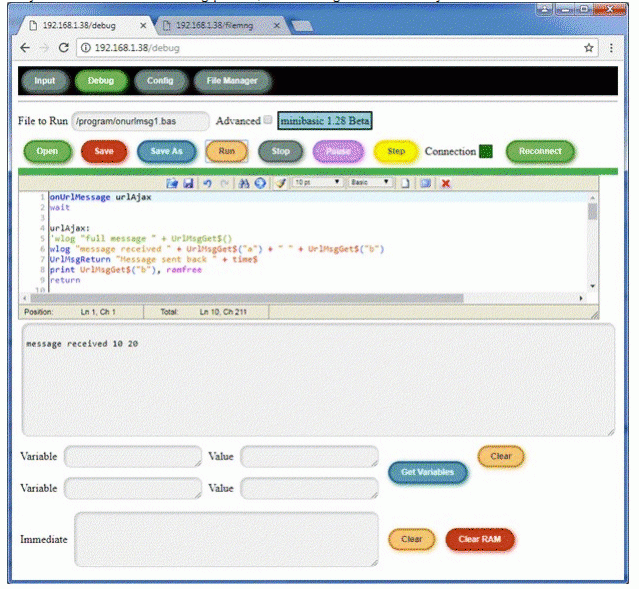Click the undo arrow in editor toolbar
639x589 pixels.
205,183
